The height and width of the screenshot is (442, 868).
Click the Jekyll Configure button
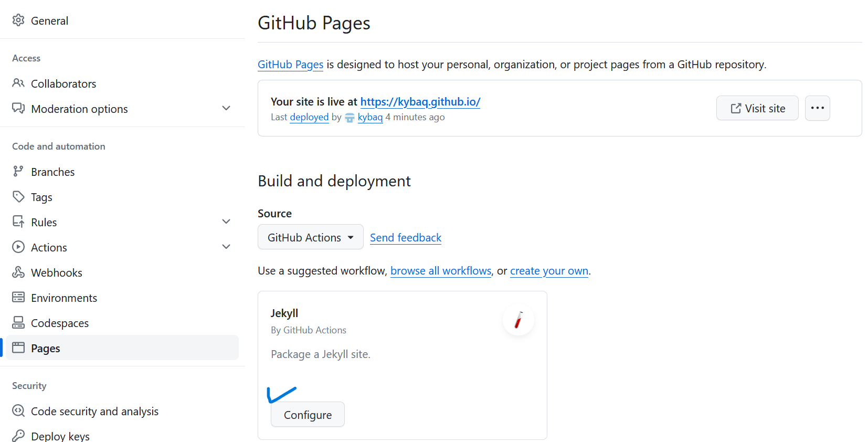pos(308,415)
